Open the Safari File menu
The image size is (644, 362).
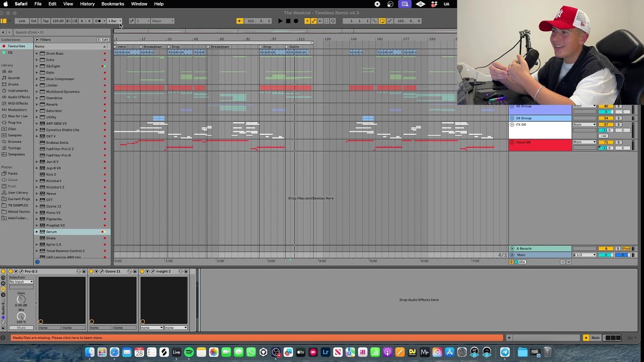pos(38,4)
